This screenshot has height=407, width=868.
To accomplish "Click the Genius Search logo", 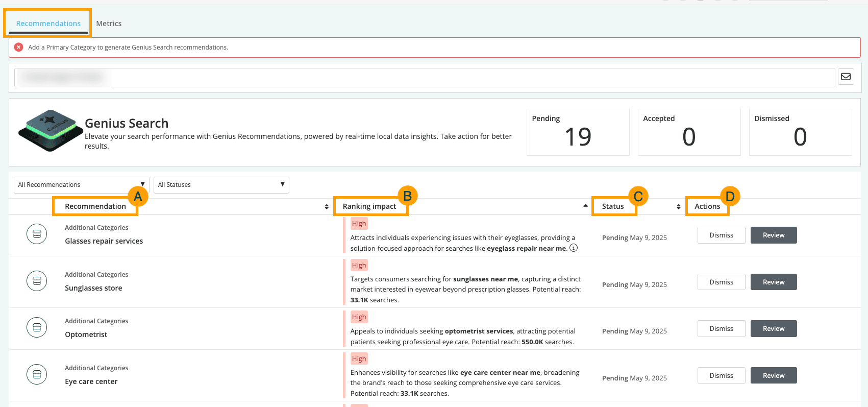I will click(51, 131).
